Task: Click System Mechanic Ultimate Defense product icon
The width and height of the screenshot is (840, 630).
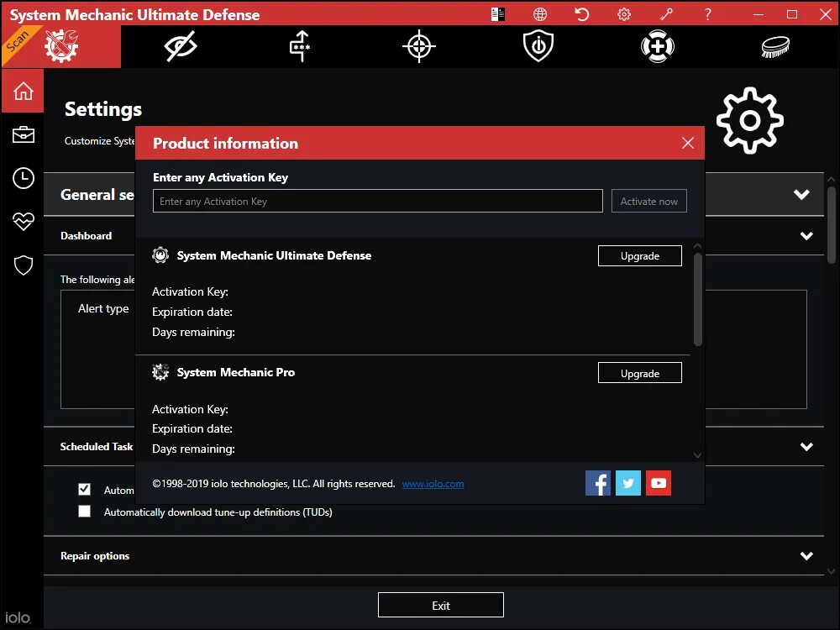Action: point(160,255)
